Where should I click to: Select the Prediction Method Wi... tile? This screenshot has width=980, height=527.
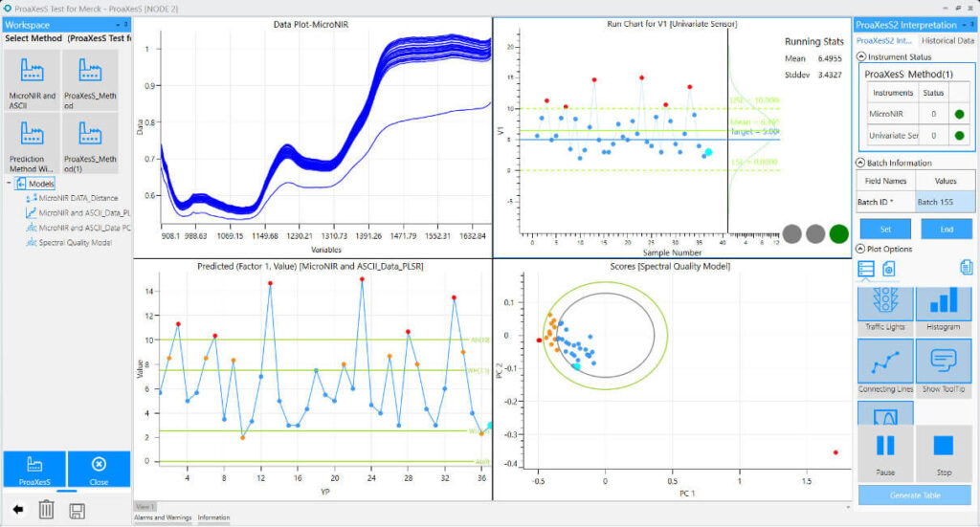tap(32, 144)
